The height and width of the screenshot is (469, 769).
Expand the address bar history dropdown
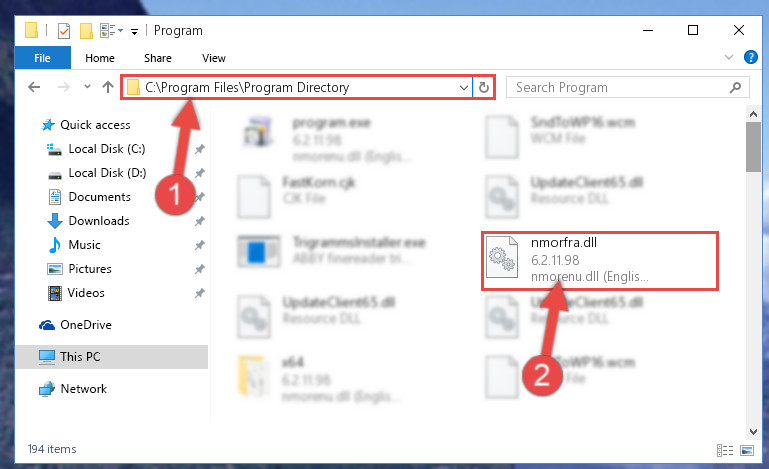pyautogui.click(x=463, y=87)
